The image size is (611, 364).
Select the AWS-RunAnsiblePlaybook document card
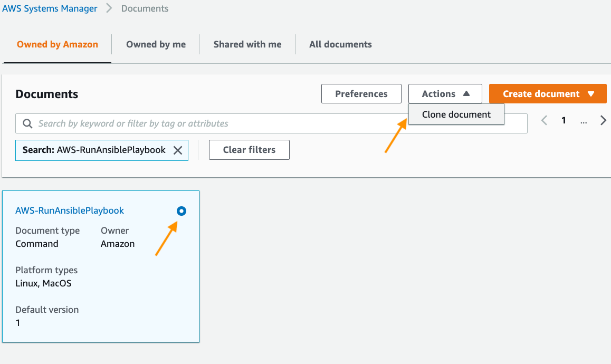click(x=101, y=266)
